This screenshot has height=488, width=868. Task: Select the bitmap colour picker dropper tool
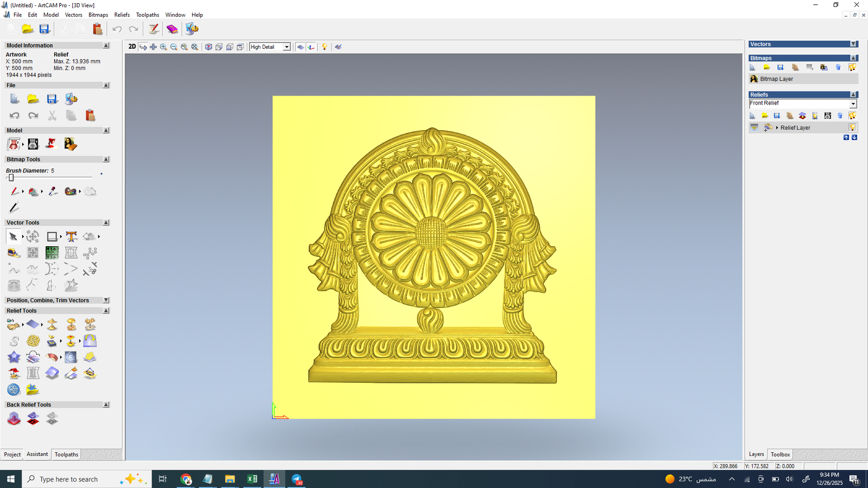coord(53,191)
